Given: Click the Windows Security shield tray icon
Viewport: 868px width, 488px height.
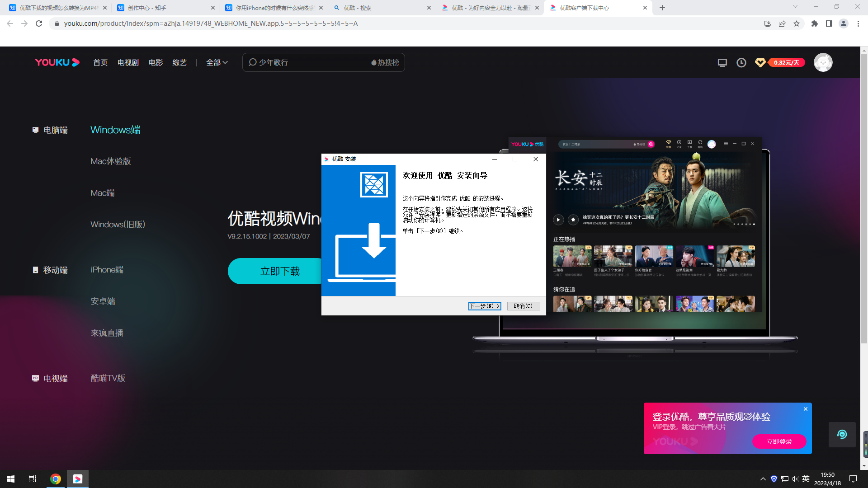Looking at the screenshot, I should point(774,479).
